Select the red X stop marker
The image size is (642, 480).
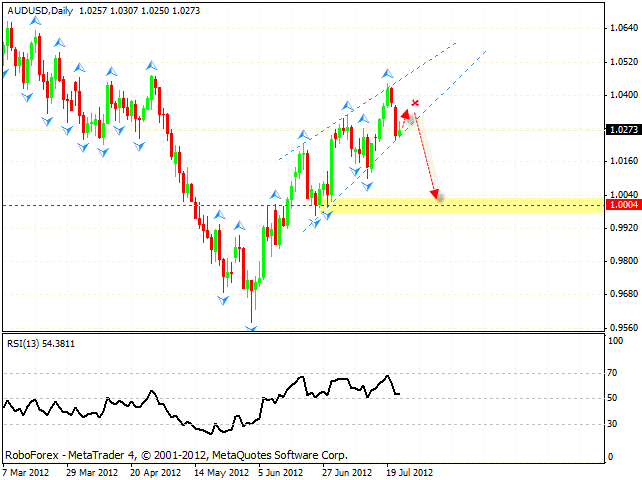(x=415, y=103)
